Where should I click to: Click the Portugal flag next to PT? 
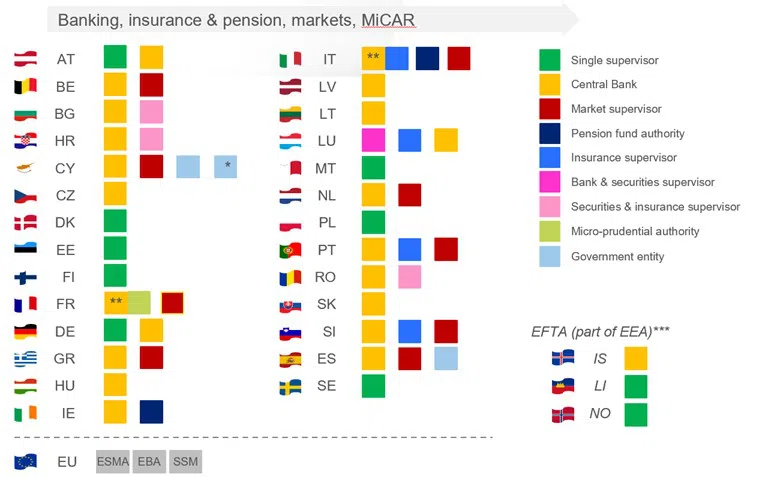[x=290, y=250]
